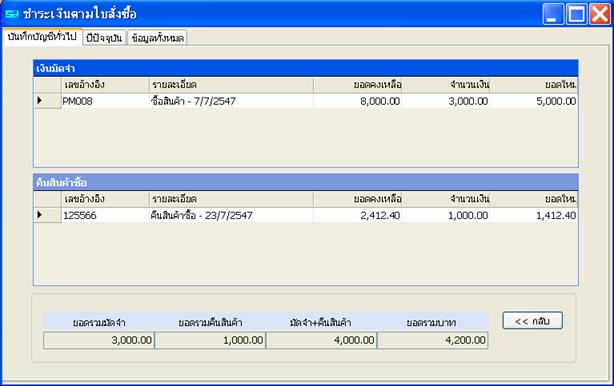Image resolution: width=614 pixels, height=386 pixels.
Task: Click จำนวนเงิน header in เงินมัดจำ table
Action: click(x=446, y=85)
